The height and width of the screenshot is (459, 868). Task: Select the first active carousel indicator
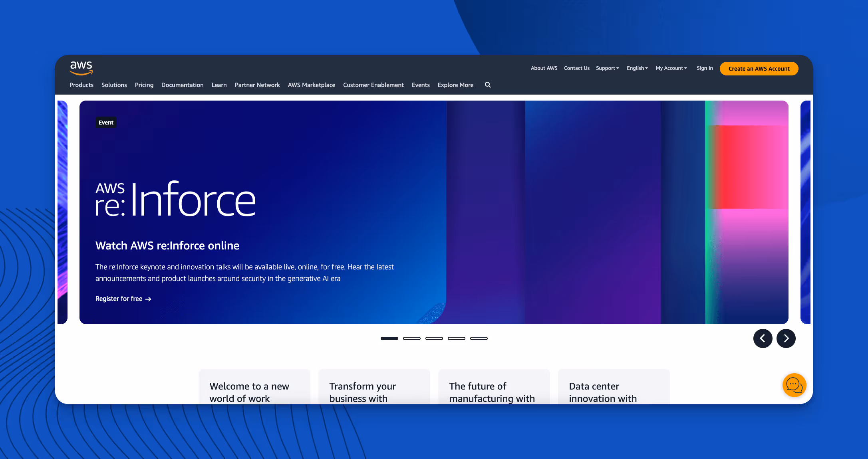coord(389,338)
